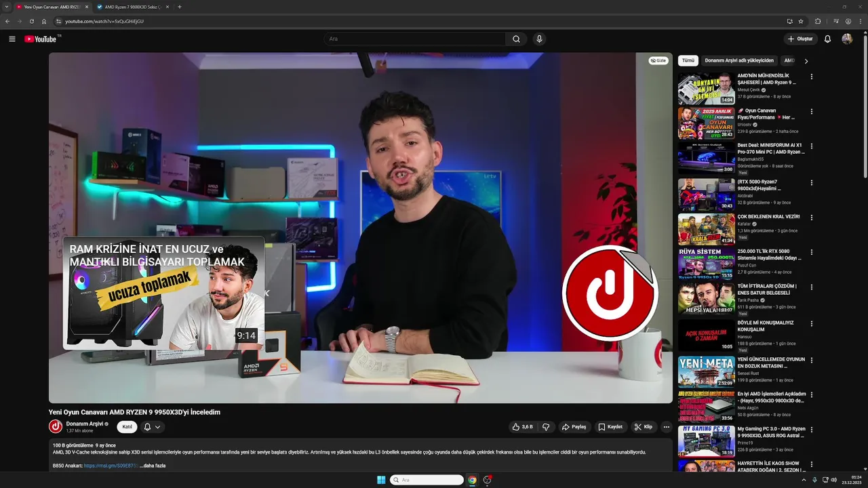Open the account avatar menu

tap(847, 39)
